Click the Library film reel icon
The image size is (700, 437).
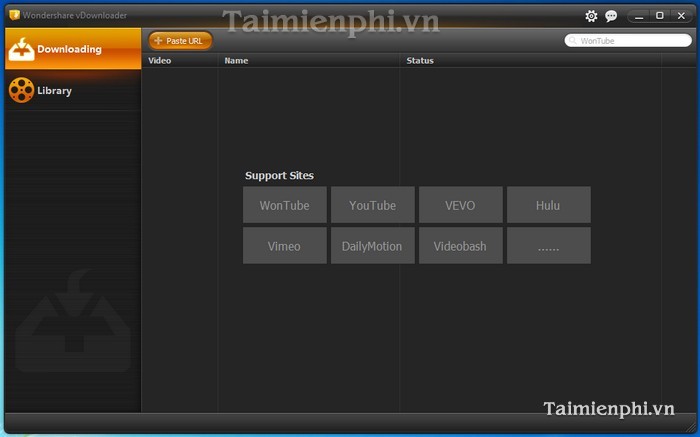click(x=21, y=90)
